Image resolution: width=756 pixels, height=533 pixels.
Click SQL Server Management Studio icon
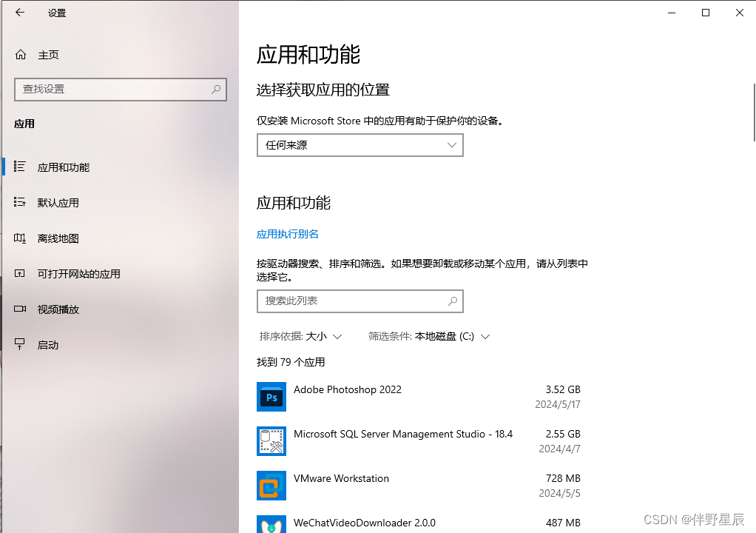tap(271, 441)
